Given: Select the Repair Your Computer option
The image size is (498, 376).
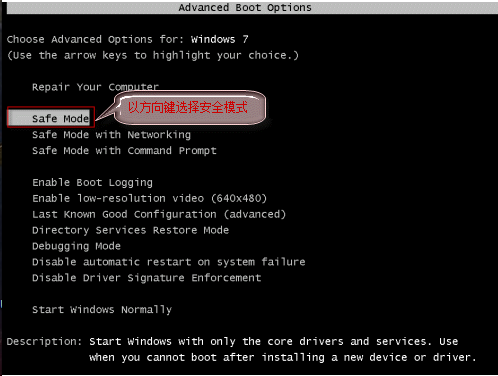Looking at the screenshot, I should click(95, 87).
